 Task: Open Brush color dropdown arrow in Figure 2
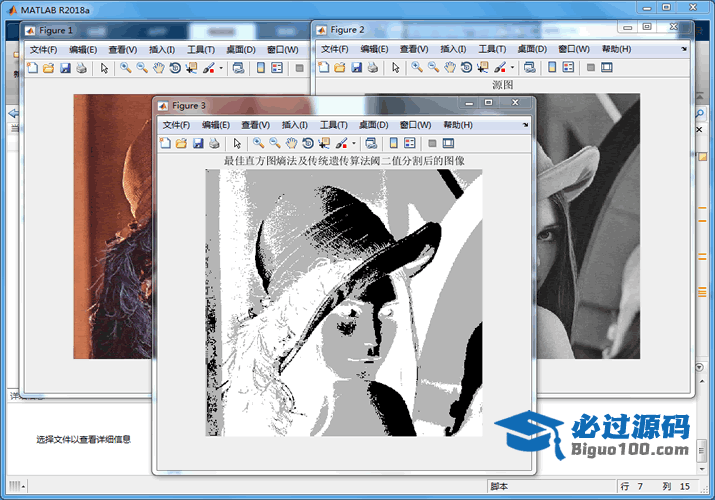coord(513,68)
